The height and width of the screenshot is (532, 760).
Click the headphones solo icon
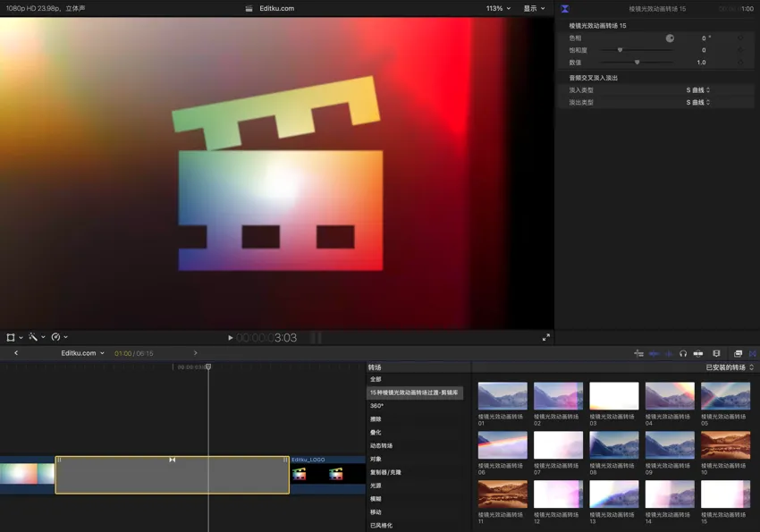point(683,353)
